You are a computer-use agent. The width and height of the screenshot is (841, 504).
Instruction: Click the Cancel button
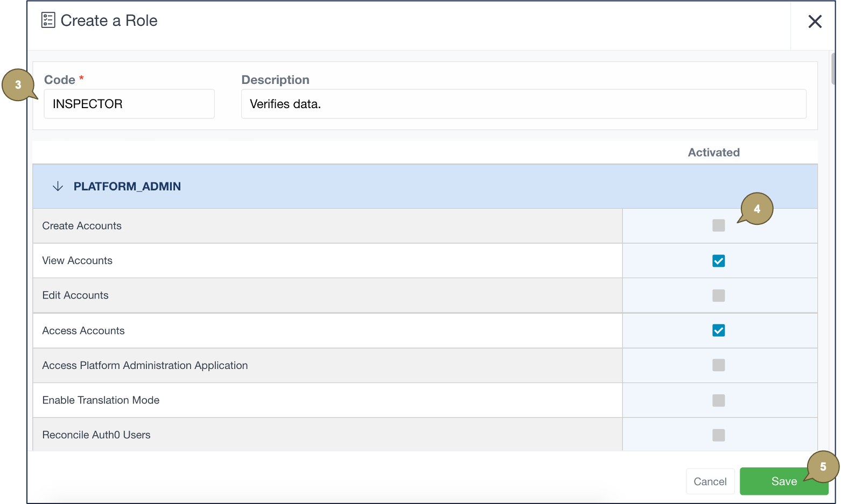tap(710, 481)
